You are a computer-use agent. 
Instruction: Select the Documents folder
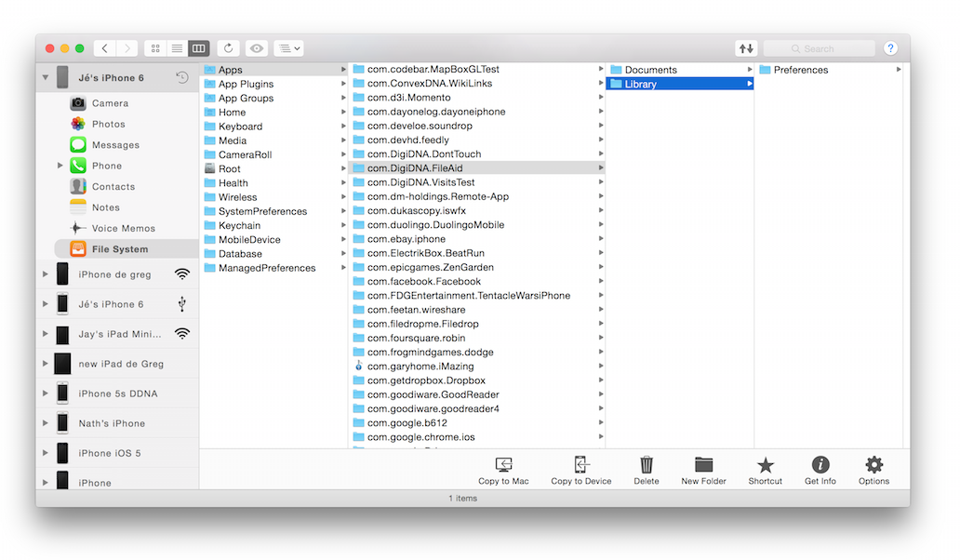pos(680,70)
